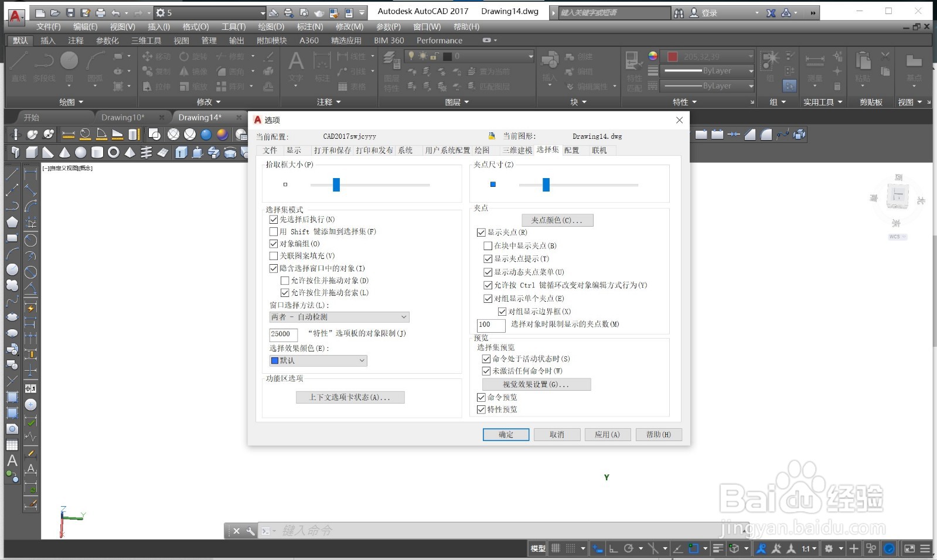Click the customization menu icon in status bar
The width and height of the screenshot is (937, 560).
click(x=925, y=548)
